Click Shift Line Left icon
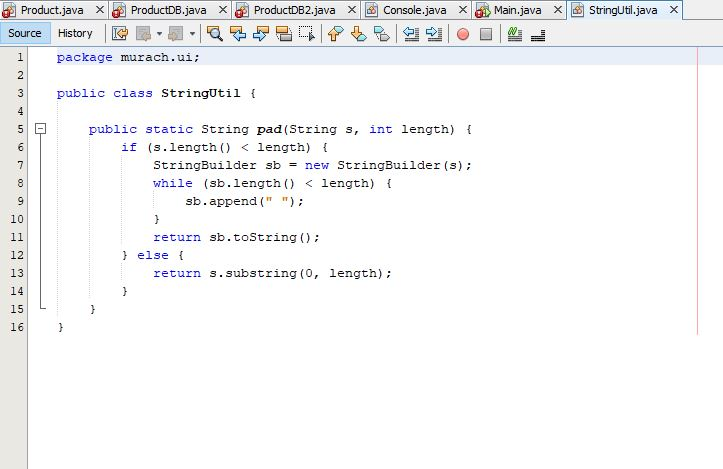Viewport: 723px width, 469px height. point(411,34)
